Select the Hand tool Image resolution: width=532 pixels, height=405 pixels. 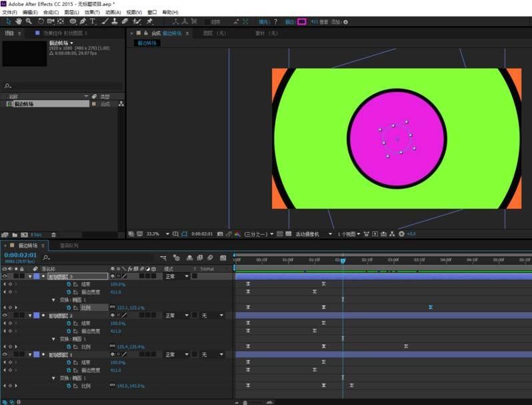coord(18,21)
